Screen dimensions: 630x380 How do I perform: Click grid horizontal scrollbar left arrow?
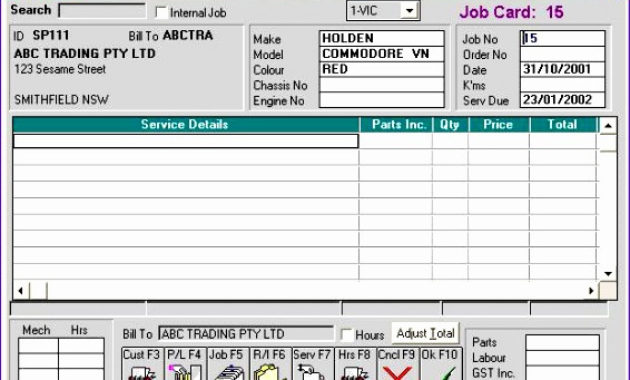tap(21, 290)
